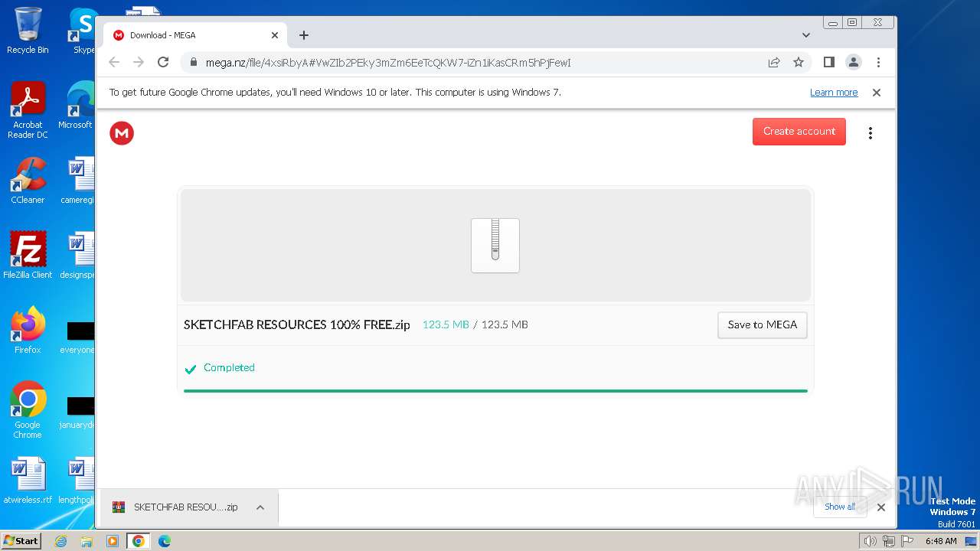The image size is (980, 551).
Task: Open Recycle Bin on desktop
Action: pyautogui.click(x=28, y=31)
